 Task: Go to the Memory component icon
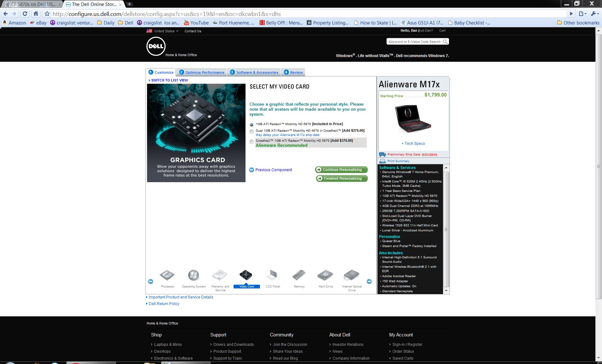299,276
